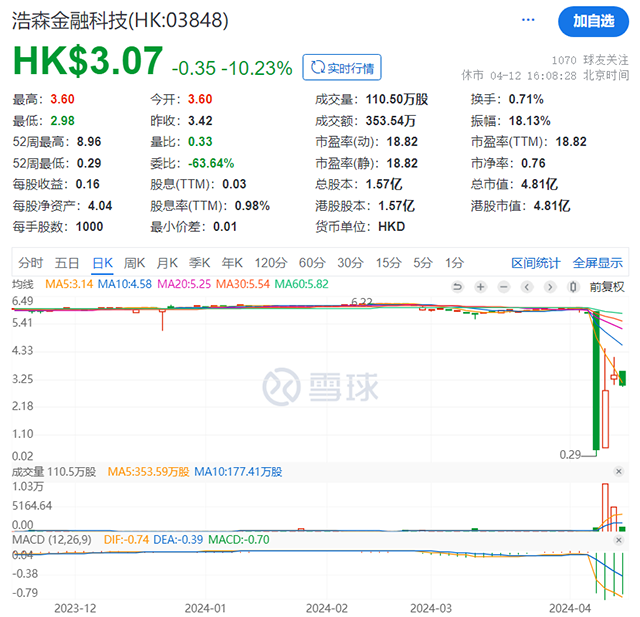Image resolution: width=640 pixels, height=617 pixels.
Task: Click the 1070 球友关注 followers text
Action: (590, 60)
